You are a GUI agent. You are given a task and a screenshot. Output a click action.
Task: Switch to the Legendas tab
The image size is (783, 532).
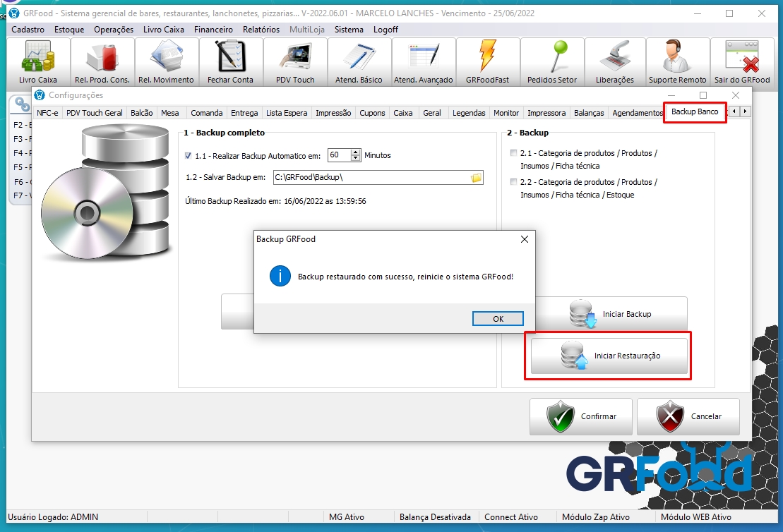tap(469, 113)
